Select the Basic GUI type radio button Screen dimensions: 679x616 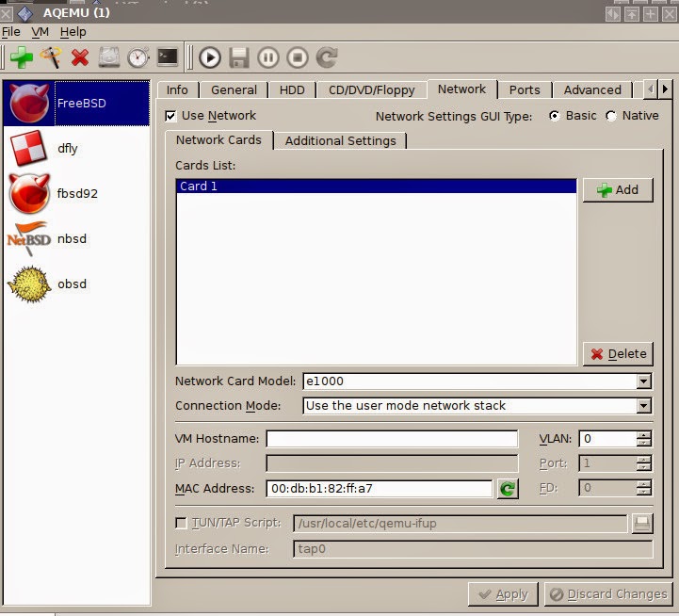click(555, 116)
